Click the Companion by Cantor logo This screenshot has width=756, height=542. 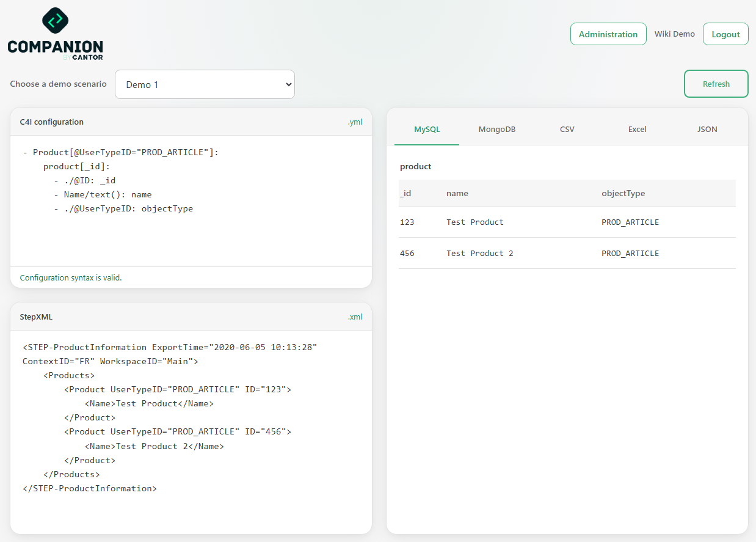(x=55, y=34)
